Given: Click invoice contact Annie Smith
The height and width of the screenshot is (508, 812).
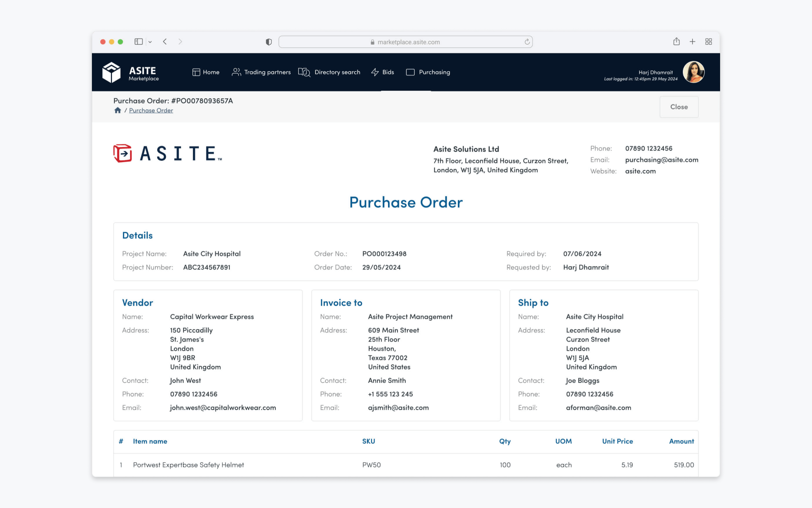Looking at the screenshot, I should tap(387, 381).
